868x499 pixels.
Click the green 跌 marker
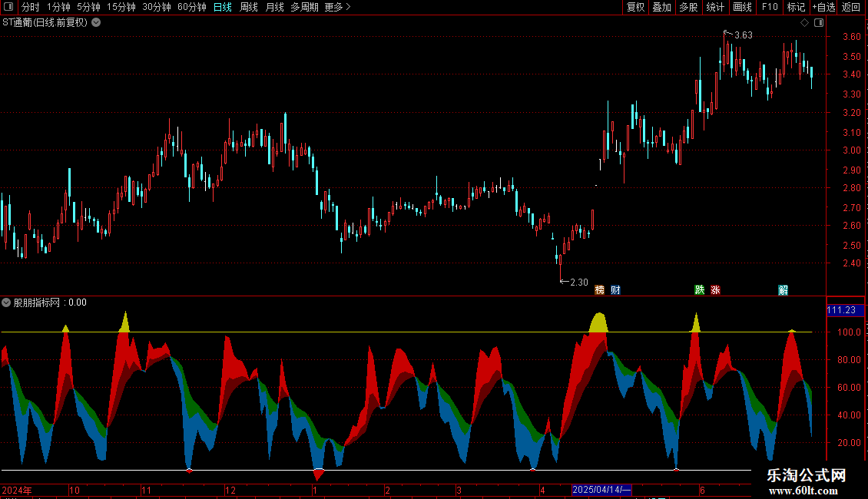700,290
